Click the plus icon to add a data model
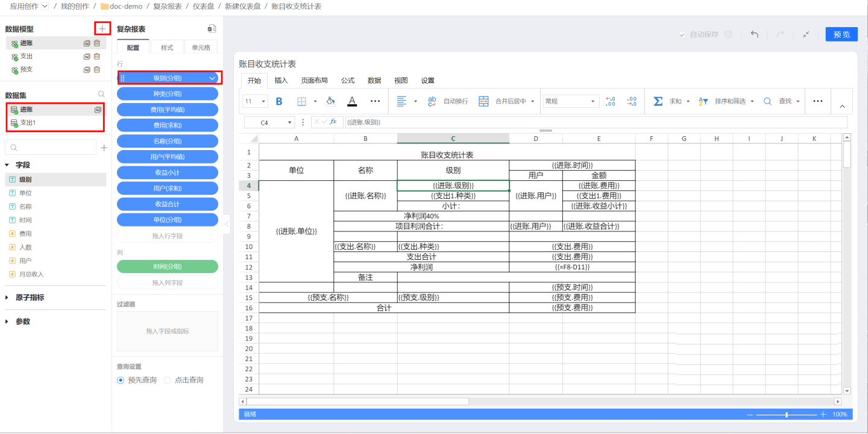The width and height of the screenshot is (868, 434). 102,28
